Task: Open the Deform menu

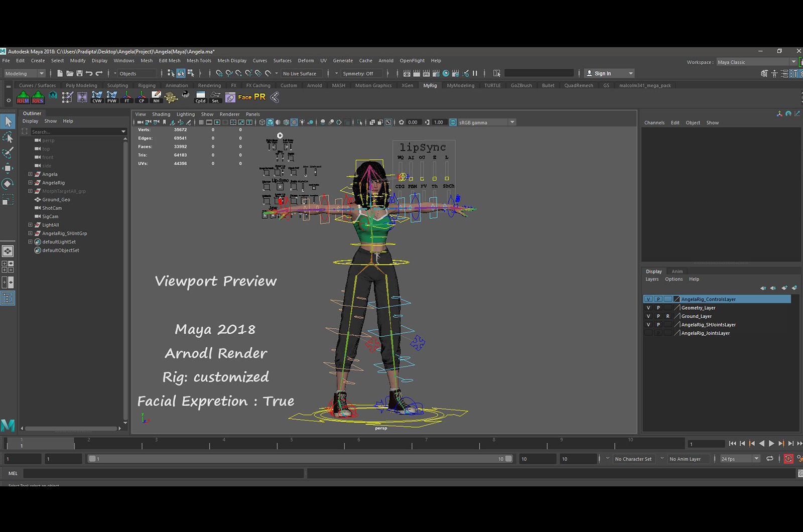Action: (306, 61)
